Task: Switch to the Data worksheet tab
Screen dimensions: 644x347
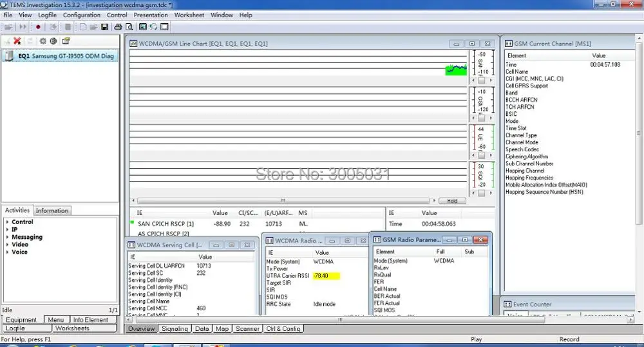Action: [x=202, y=328]
